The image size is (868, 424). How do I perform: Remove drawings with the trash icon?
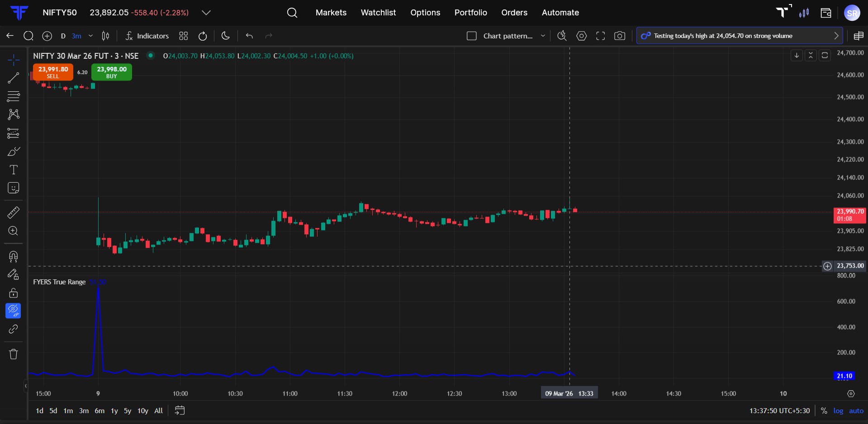click(x=14, y=354)
